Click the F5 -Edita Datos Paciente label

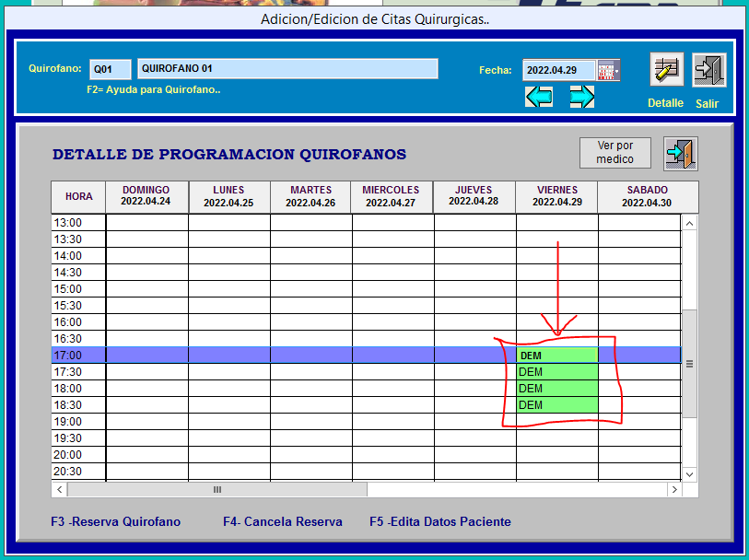coord(440,522)
